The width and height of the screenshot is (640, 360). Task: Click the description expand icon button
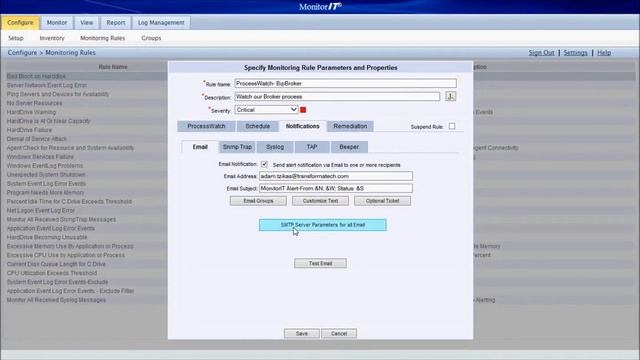coord(450,96)
